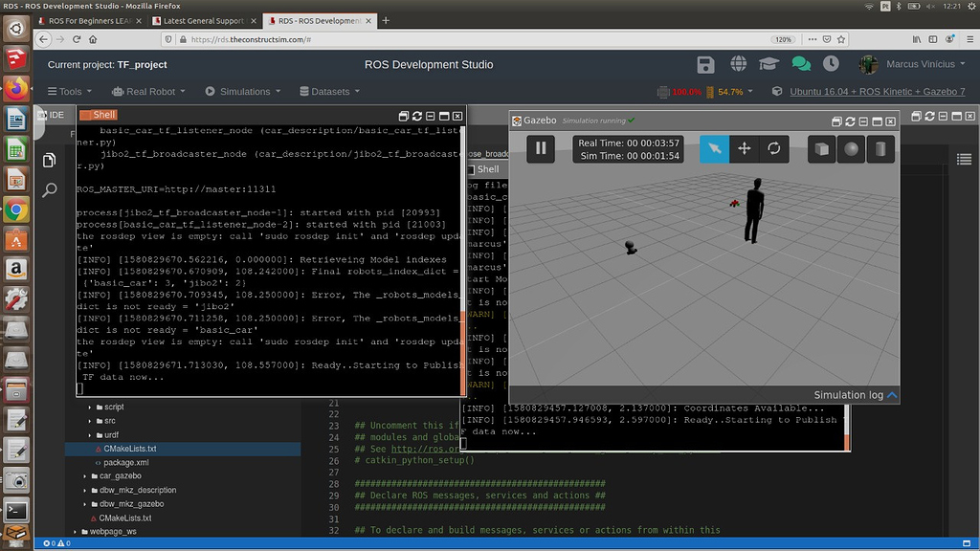Image resolution: width=980 pixels, height=551 pixels.
Task: Click the save project disk icon
Action: [705, 64]
